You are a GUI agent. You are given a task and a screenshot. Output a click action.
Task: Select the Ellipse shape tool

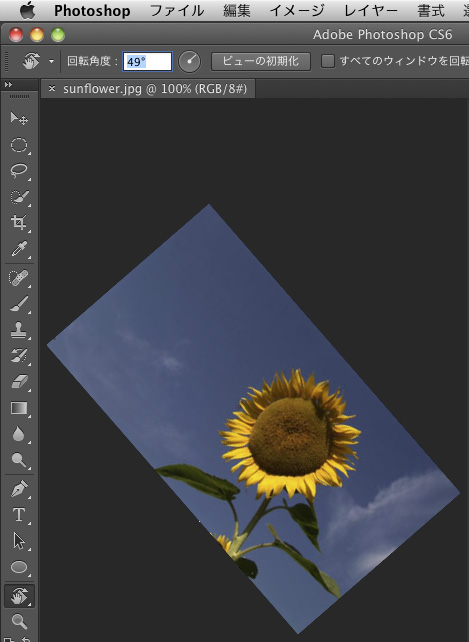[19, 567]
